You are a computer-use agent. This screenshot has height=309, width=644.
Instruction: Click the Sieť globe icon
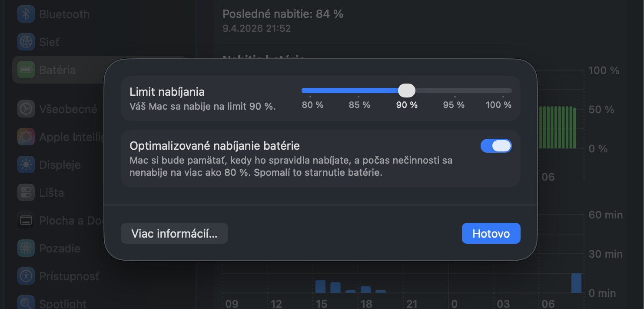[x=26, y=42]
